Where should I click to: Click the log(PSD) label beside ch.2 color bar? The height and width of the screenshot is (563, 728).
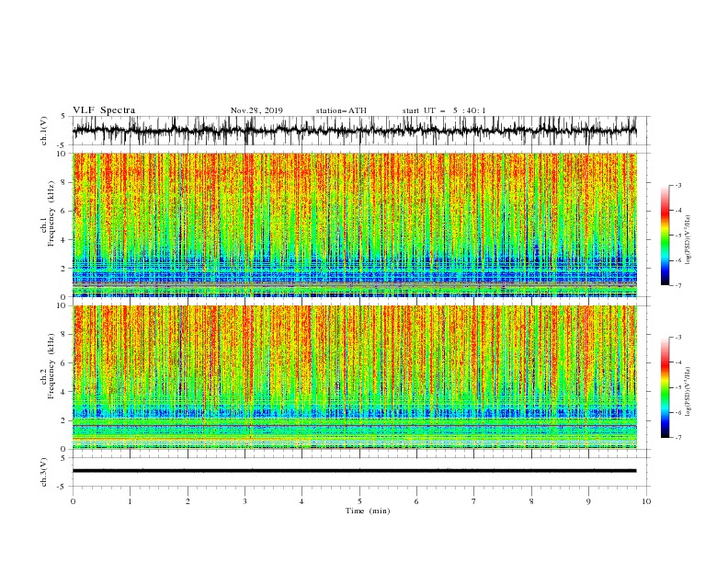coord(688,392)
